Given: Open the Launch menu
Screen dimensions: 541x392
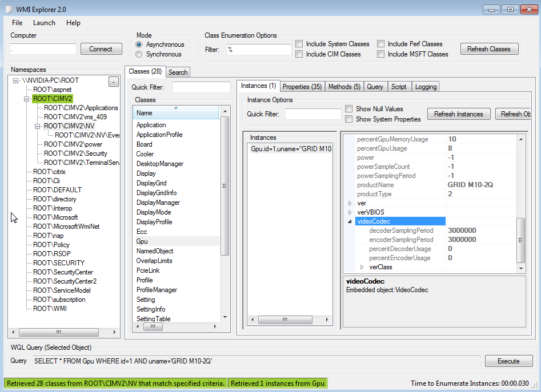Looking at the screenshot, I should coord(44,23).
